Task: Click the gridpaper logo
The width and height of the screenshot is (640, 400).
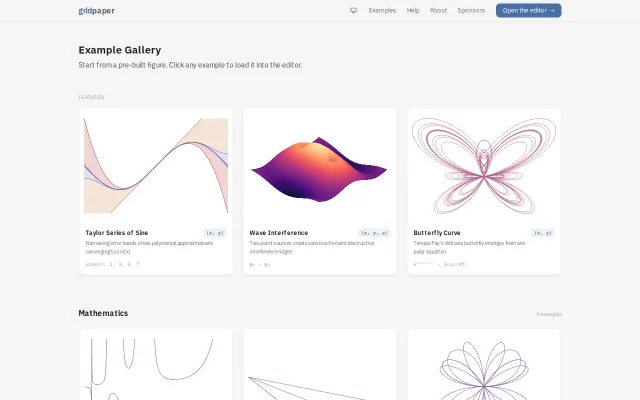Action: pyautogui.click(x=96, y=11)
